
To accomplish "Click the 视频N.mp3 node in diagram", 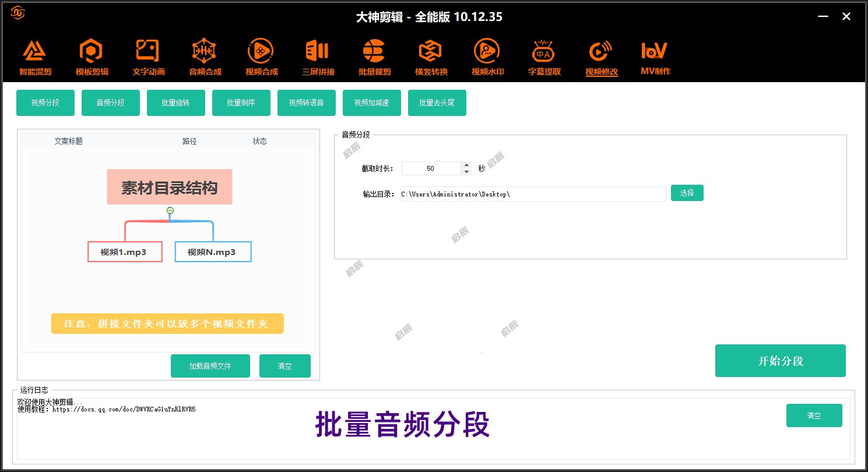I will (213, 252).
